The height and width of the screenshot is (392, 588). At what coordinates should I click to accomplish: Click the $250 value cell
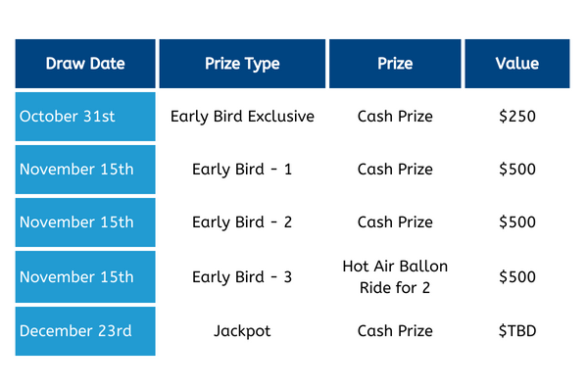[517, 117]
